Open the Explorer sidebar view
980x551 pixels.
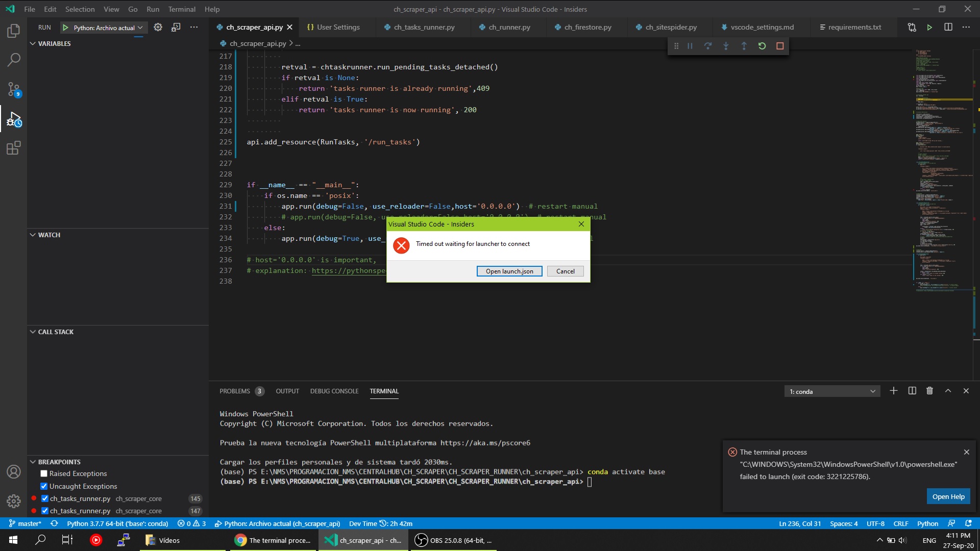pos(13,31)
